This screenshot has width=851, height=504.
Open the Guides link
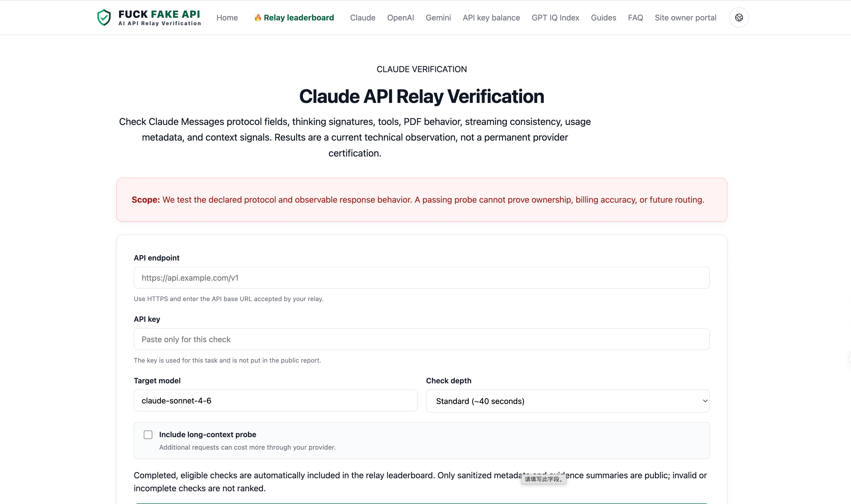[603, 18]
